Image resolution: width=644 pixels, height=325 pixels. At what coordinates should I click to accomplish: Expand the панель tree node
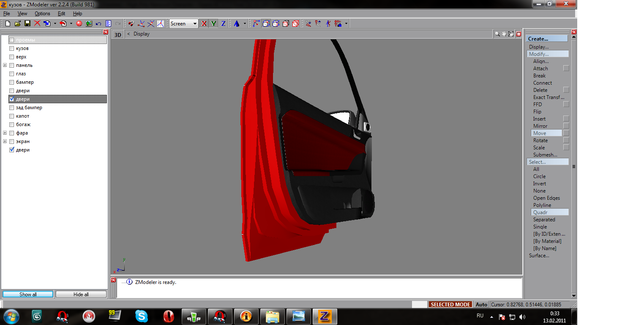pyautogui.click(x=5, y=65)
